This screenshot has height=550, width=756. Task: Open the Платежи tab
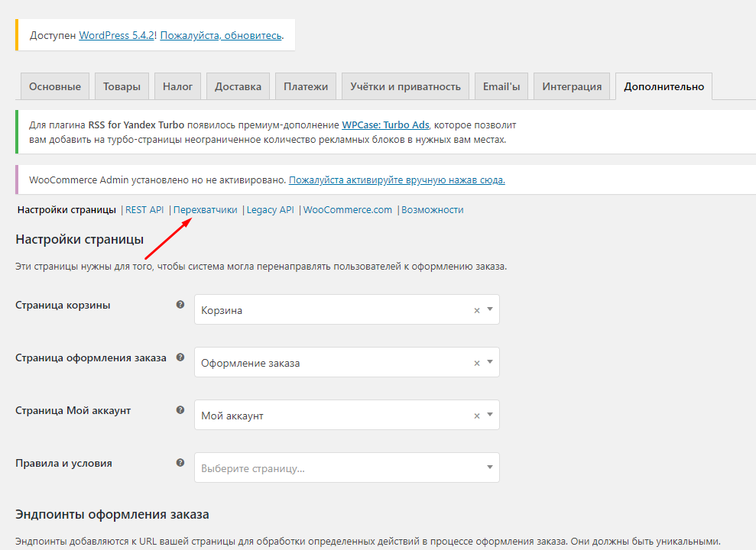[306, 86]
